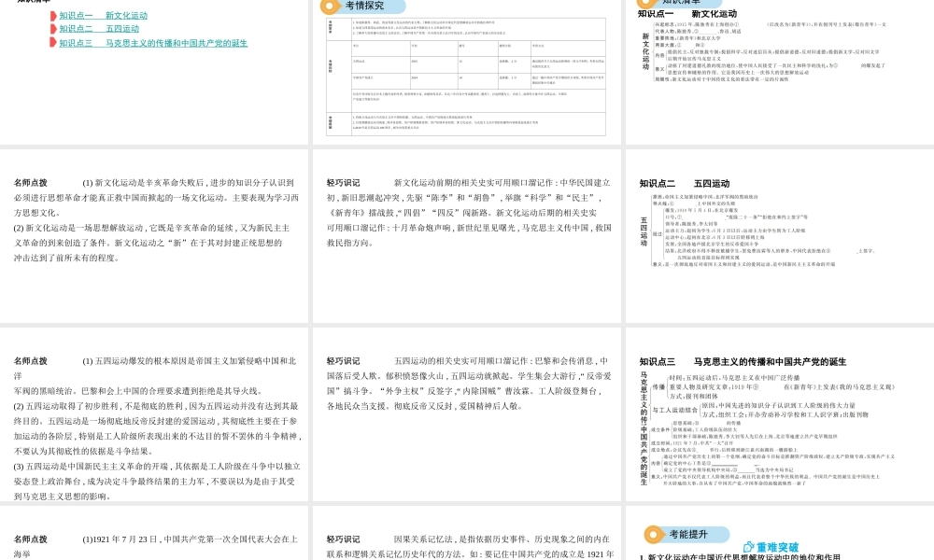Image resolution: width=934 pixels, height=560 pixels.
Task: Click the red arrow bullet beside 知识点三 link
Action: [53, 43]
